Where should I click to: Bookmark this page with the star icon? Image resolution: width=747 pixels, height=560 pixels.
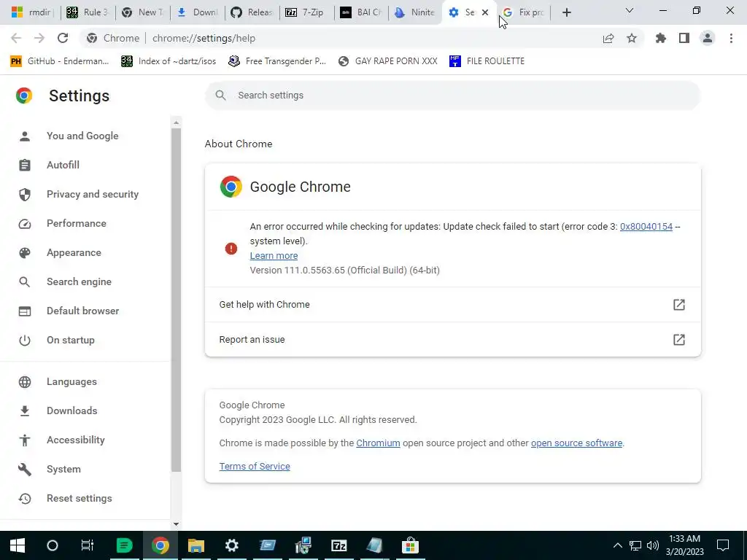tap(632, 38)
